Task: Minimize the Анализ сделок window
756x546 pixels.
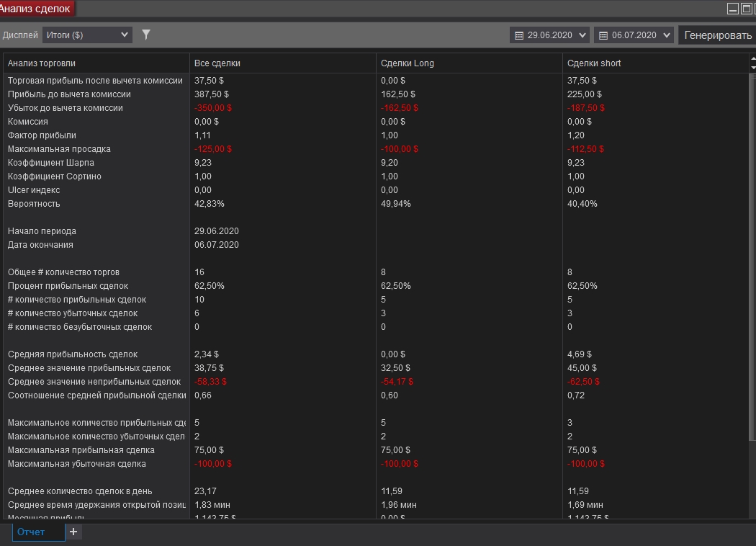Action: coord(733,9)
